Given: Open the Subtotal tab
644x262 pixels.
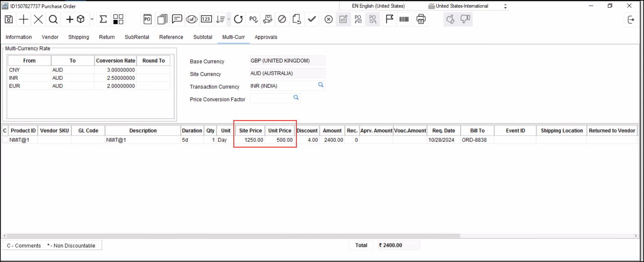Looking at the screenshot, I should (203, 37).
